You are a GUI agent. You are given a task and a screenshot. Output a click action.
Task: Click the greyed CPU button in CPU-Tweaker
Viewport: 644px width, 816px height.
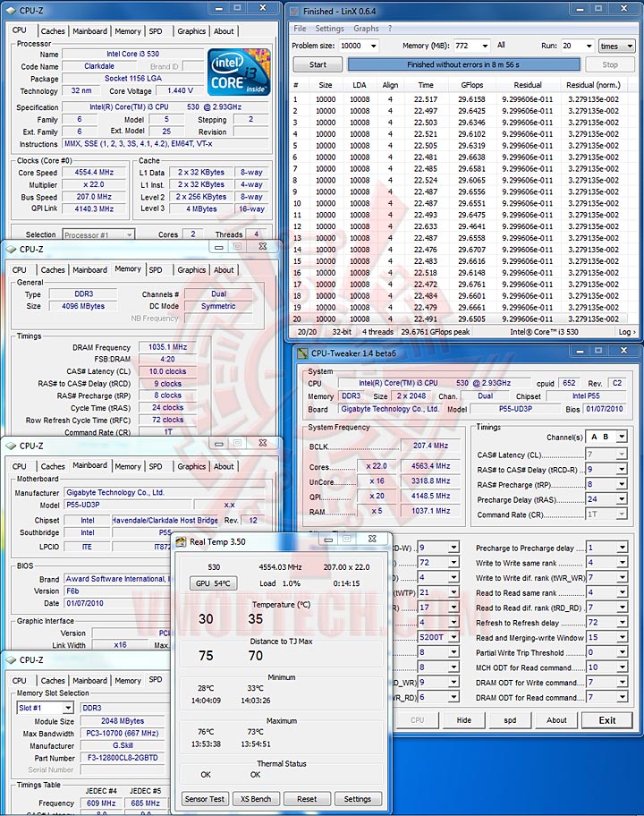tap(417, 720)
